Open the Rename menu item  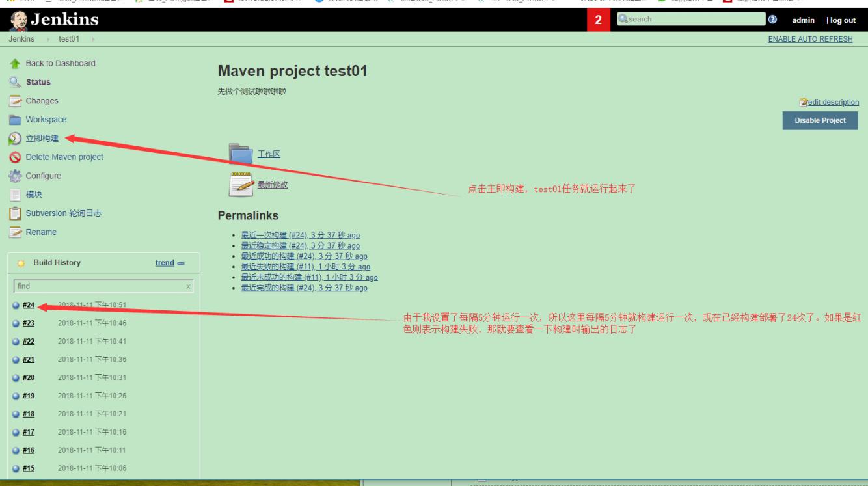(40, 232)
